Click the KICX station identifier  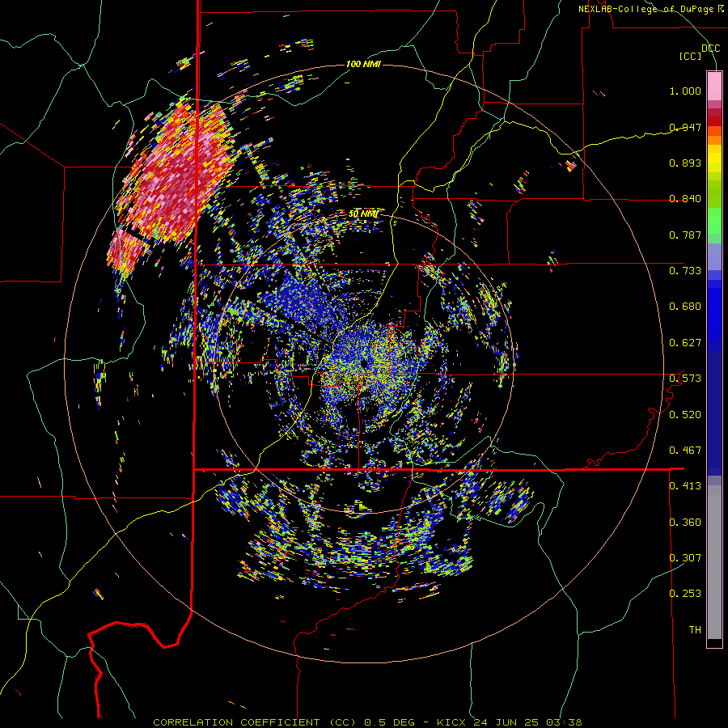pyautogui.click(x=452, y=722)
